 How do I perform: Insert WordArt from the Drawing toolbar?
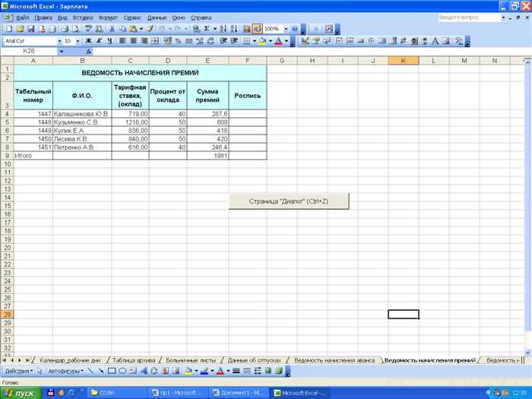[144, 371]
